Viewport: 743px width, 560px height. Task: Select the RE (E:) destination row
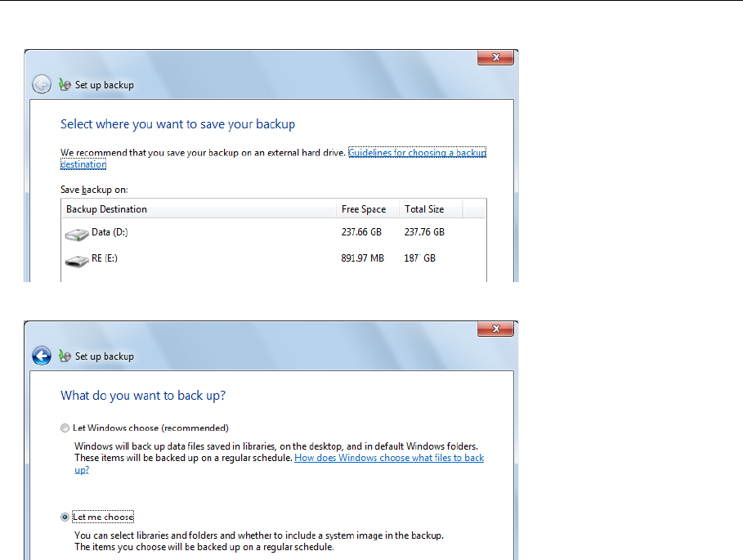point(273,258)
